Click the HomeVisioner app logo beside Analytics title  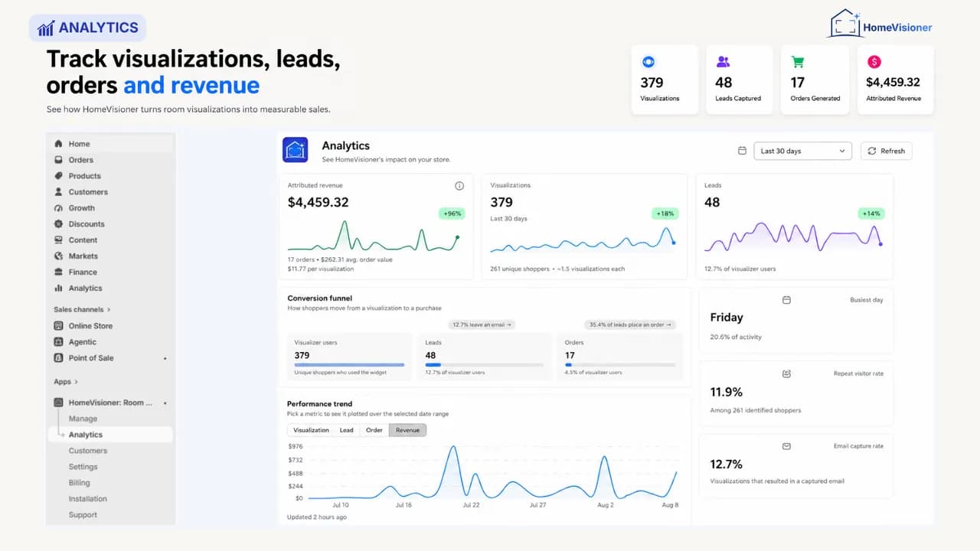[x=296, y=150]
